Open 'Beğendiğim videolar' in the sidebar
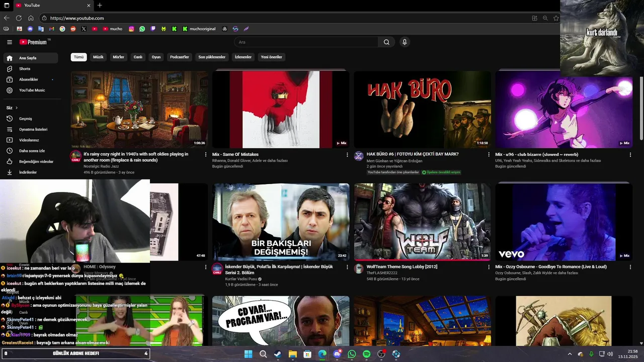The image size is (644, 362). [31, 162]
